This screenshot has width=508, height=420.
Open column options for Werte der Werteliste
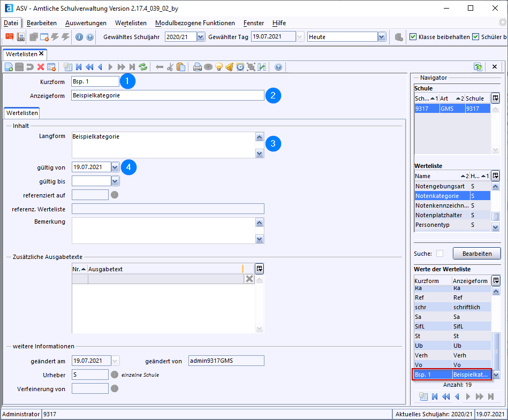tap(496, 280)
